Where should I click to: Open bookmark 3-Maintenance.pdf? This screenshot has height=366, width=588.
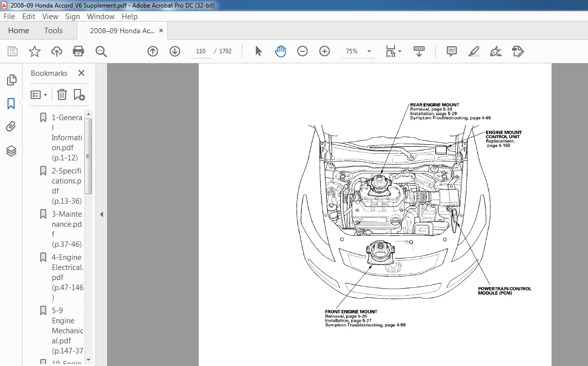click(66, 229)
